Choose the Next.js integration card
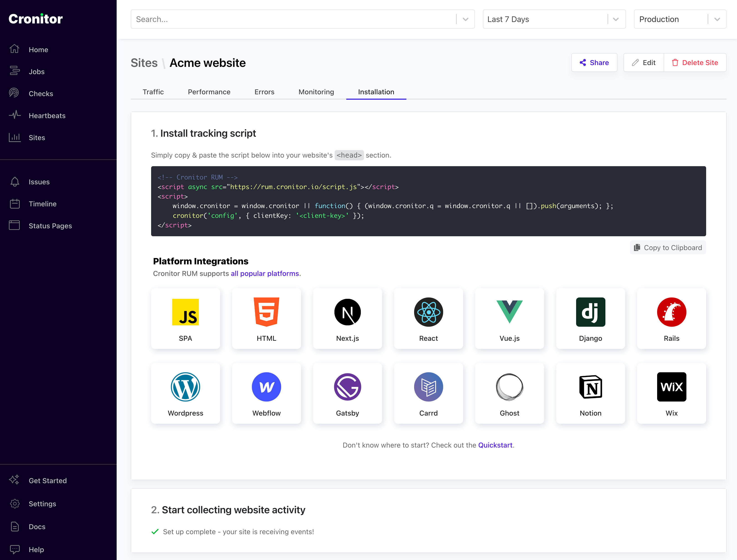This screenshot has width=737, height=560. (x=347, y=319)
